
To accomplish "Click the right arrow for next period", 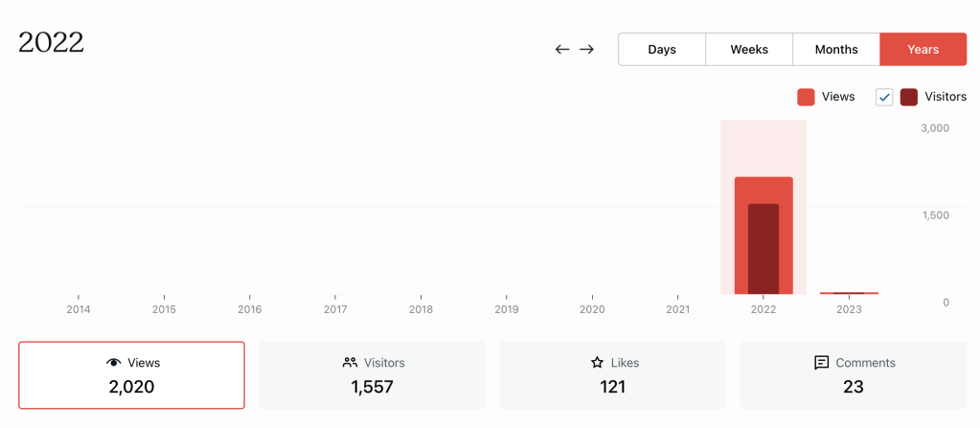I will tap(586, 49).
